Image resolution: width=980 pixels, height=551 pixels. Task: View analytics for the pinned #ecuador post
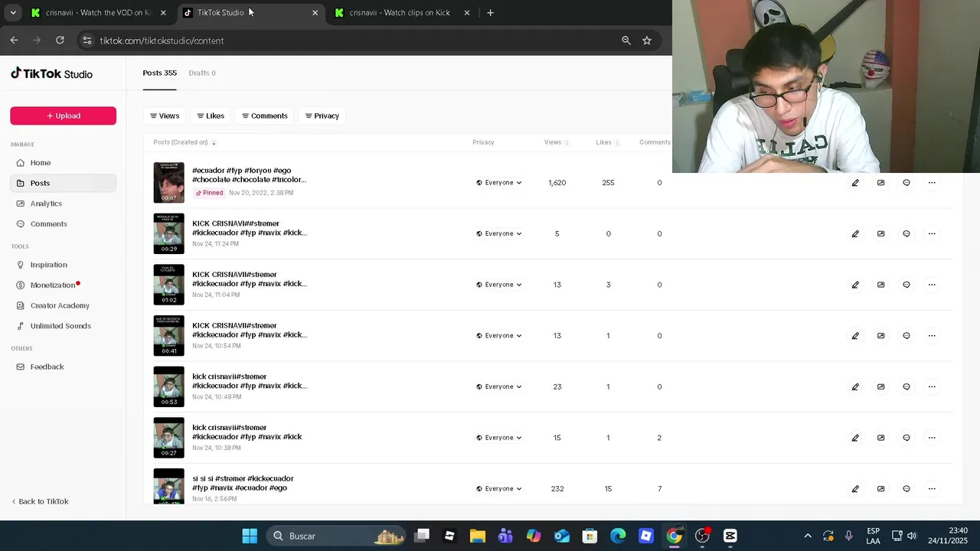tap(880, 183)
